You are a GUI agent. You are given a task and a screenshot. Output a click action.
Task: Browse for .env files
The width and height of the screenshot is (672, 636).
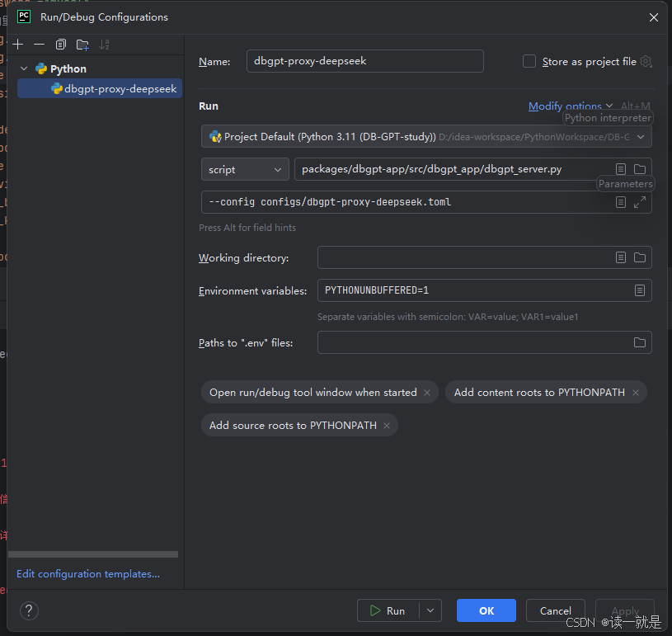pos(639,342)
